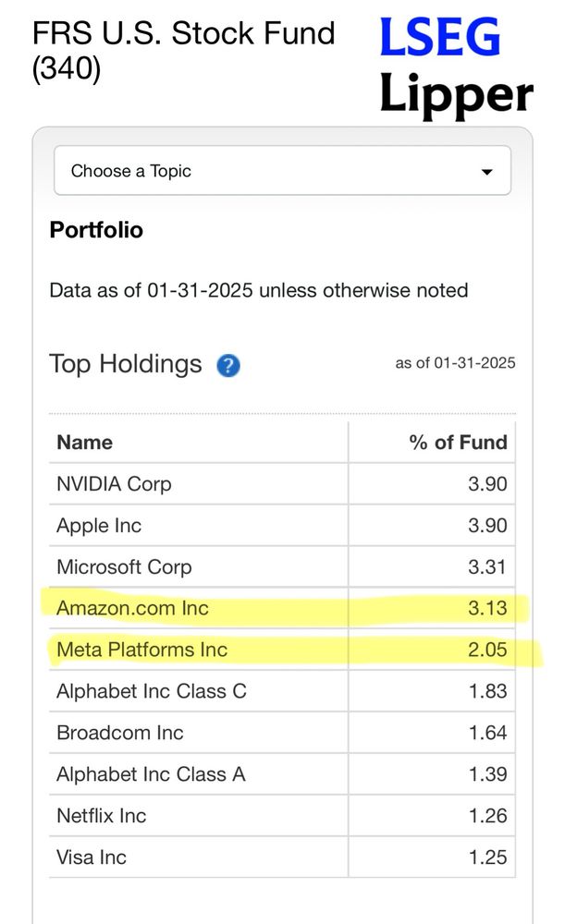Click the Name column header
The height and width of the screenshot is (924, 565).
[85, 443]
